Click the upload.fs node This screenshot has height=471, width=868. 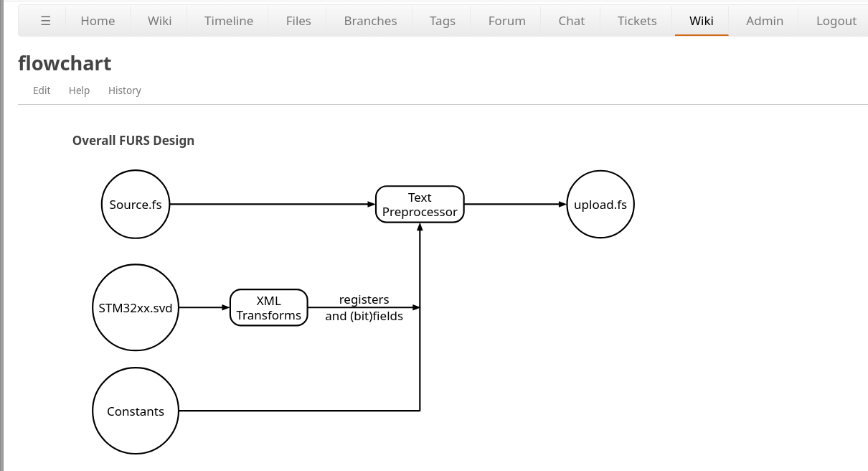600,204
